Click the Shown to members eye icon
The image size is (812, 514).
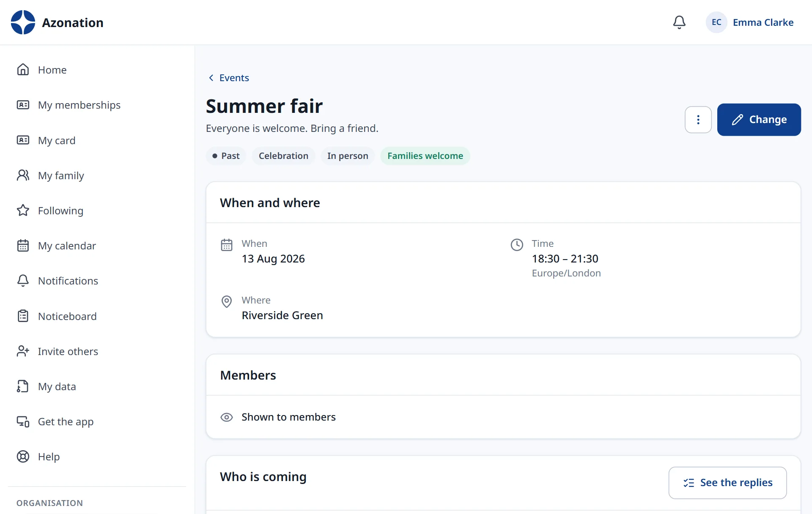click(x=227, y=417)
